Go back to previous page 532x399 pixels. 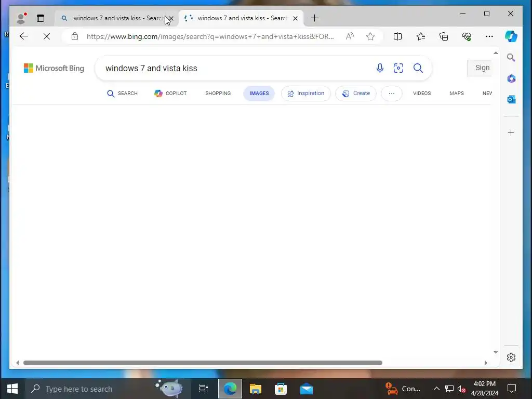(x=24, y=36)
